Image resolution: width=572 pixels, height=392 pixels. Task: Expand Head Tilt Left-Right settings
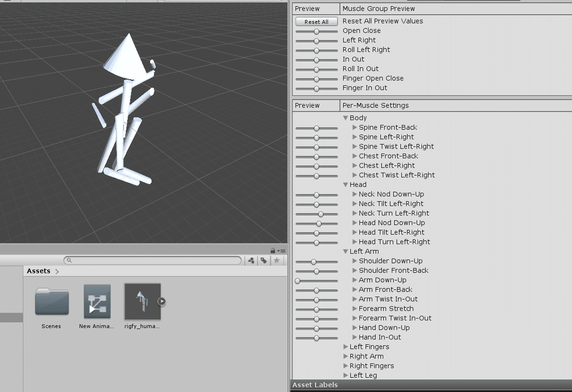(355, 232)
